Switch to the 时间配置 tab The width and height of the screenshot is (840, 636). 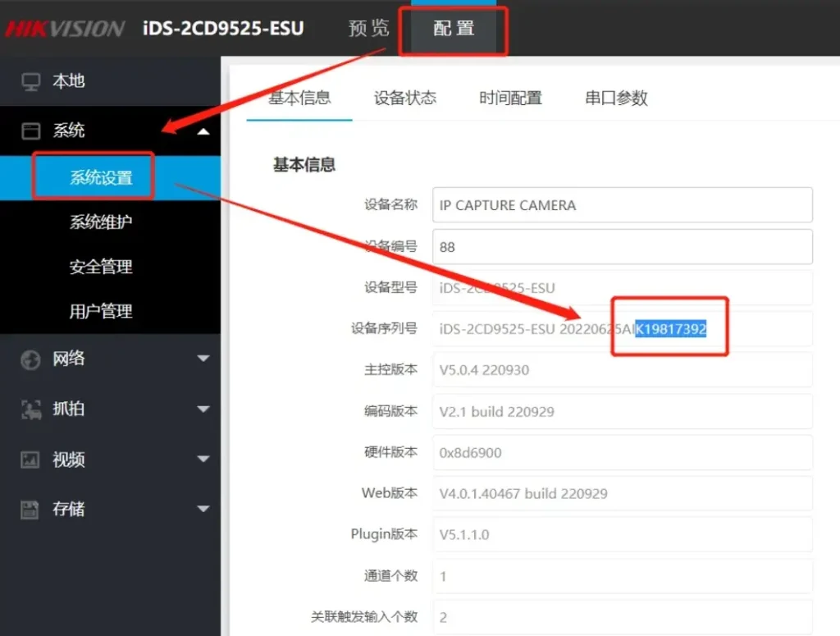509,97
